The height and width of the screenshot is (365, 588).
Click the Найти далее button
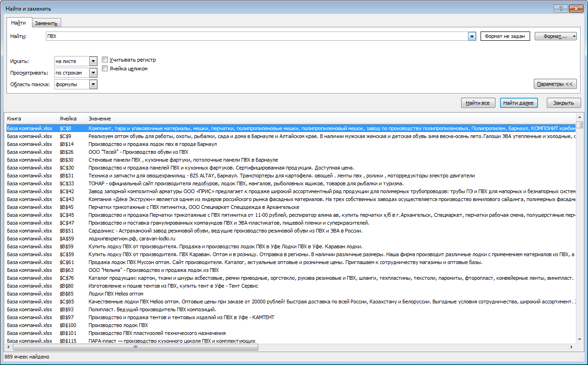519,103
